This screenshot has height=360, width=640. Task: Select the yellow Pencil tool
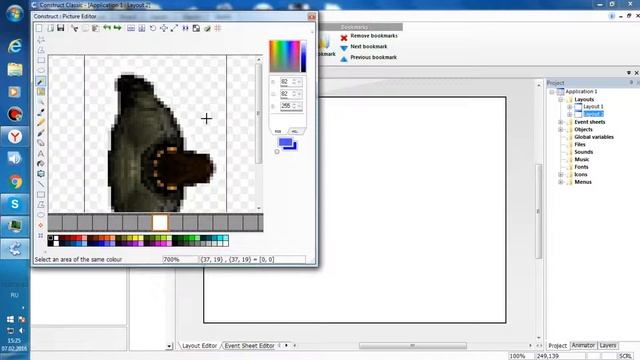click(x=41, y=122)
